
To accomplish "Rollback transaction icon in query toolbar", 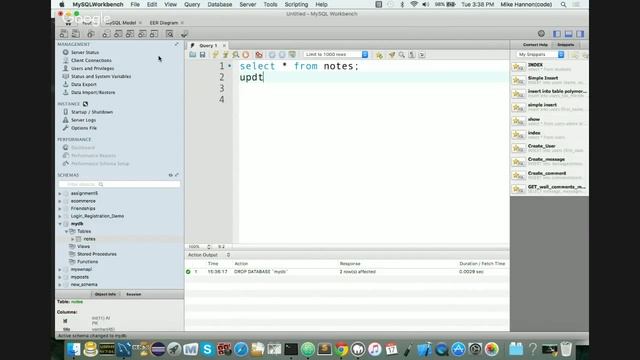I will point(282,55).
